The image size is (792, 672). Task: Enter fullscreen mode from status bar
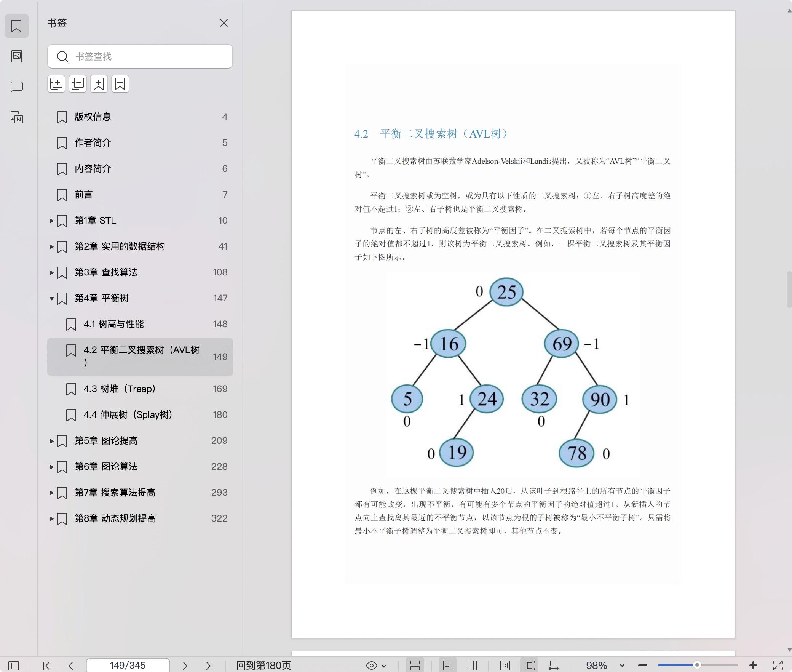[778, 666]
